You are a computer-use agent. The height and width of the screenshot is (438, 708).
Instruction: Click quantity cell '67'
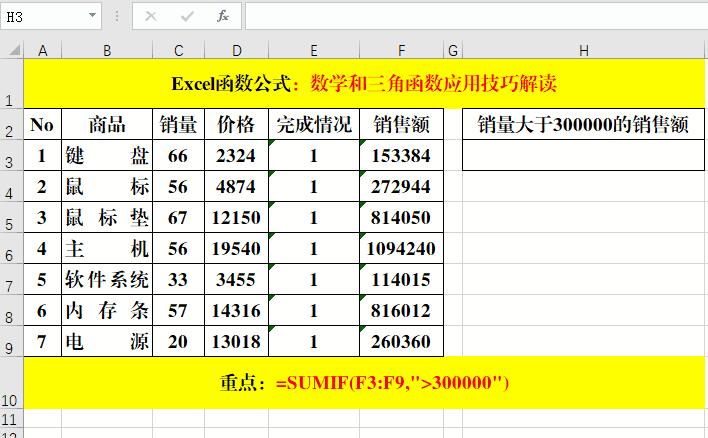tap(178, 217)
